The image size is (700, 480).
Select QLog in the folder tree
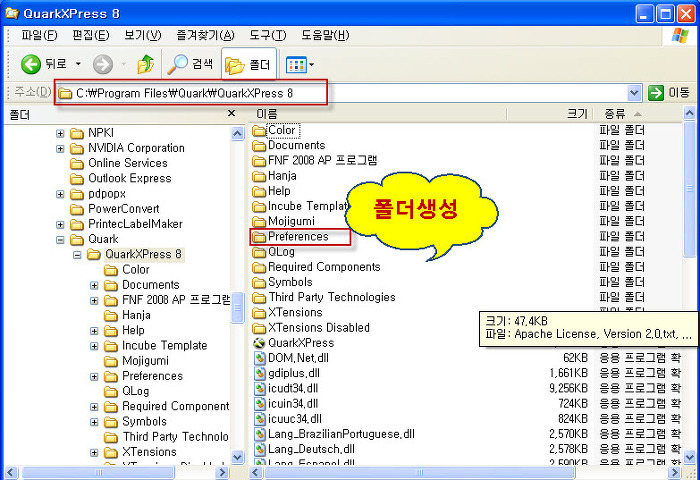(136, 391)
